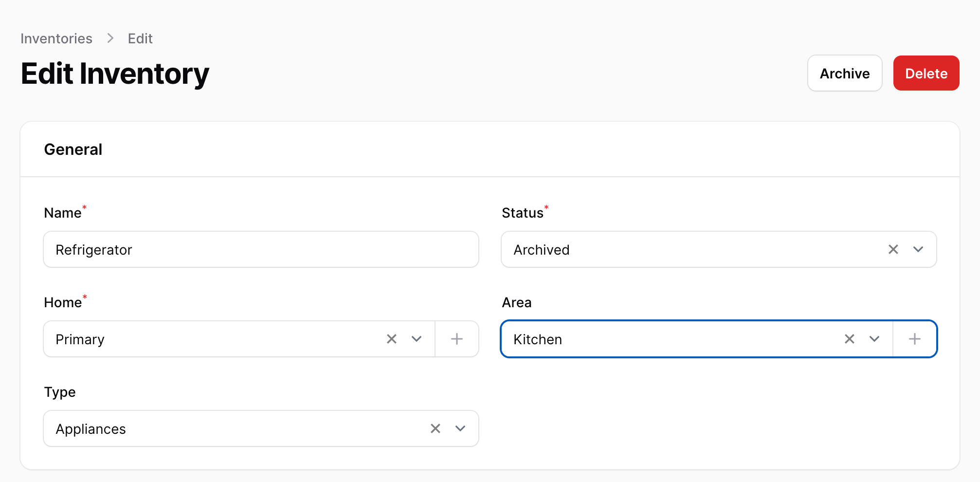The height and width of the screenshot is (482, 980).
Task: Clear the Status selection with the X icon
Action: pos(893,249)
